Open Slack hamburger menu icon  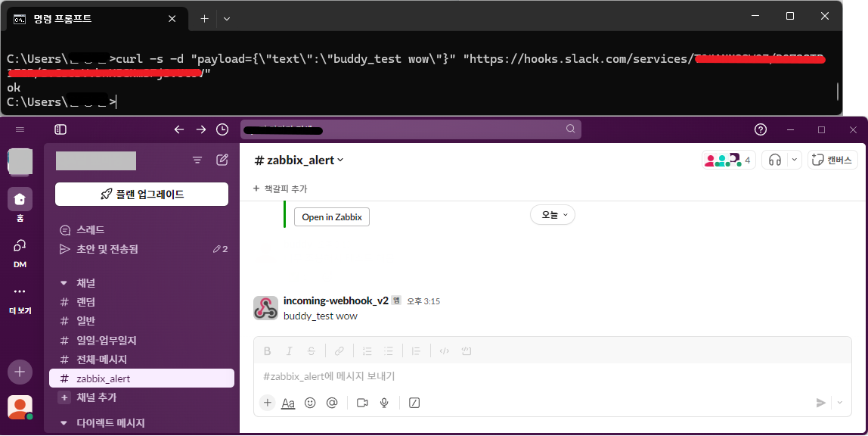click(x=20, y=129)
